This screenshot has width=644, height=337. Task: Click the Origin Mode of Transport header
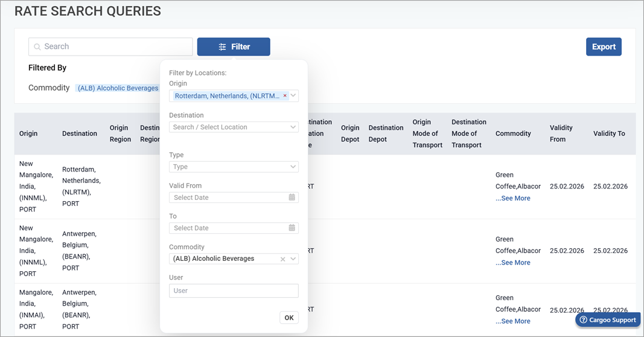click(x=427, y=133)
